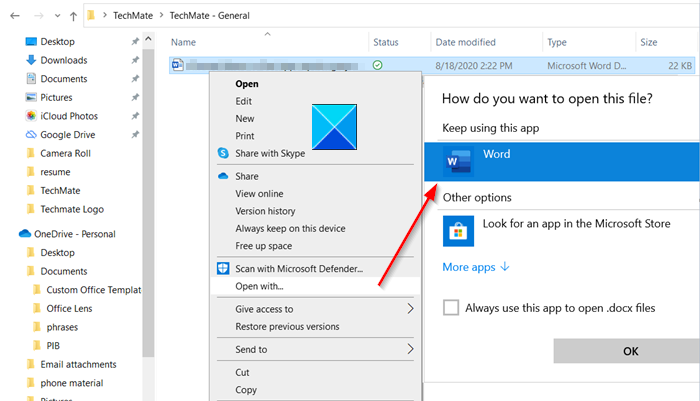
Task: Click the OneDrive cloud icon beside Share
Action: pyautogui.click(x=224, y=176)
